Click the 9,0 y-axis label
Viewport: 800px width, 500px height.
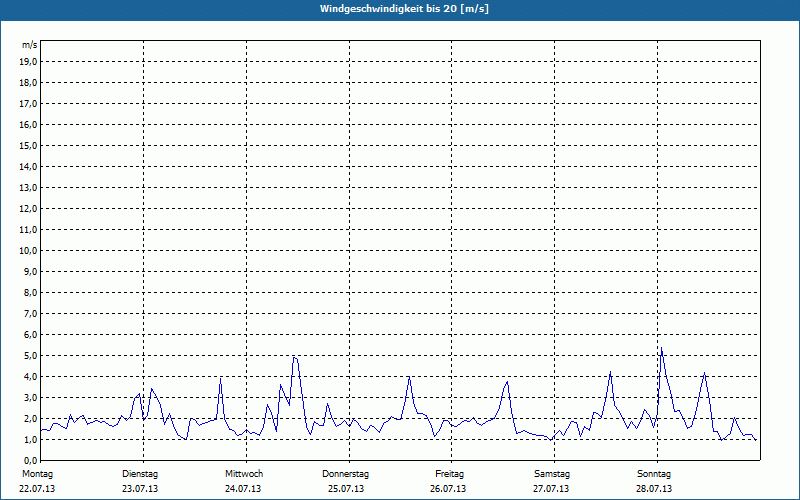click(x=29, y=271)
